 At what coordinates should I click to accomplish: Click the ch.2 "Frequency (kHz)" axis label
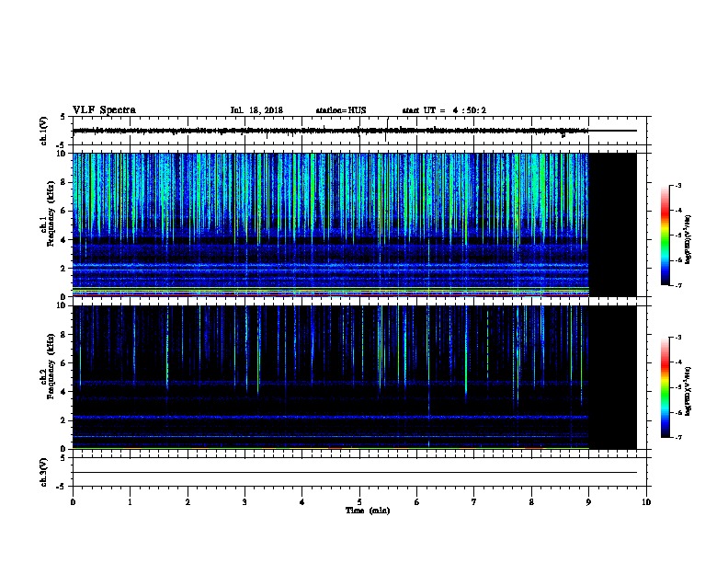pyautogui.click(x=51, y=366)
